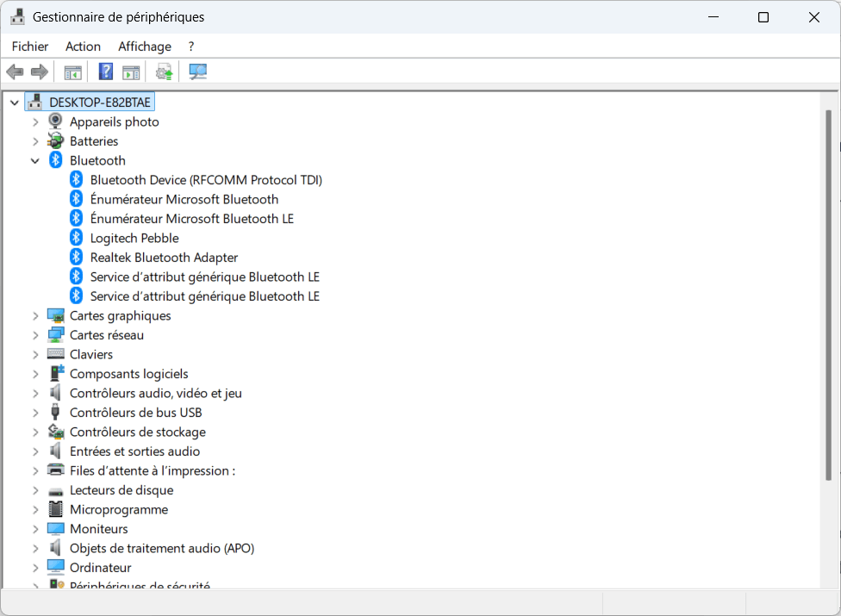Open Help via blue question mark icon

106,72
